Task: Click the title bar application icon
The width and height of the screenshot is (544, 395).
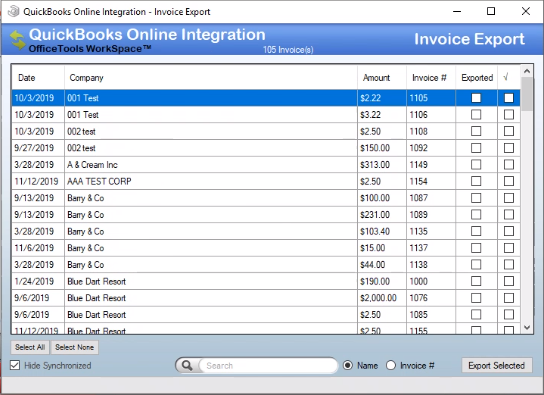Action: (14, 11)
